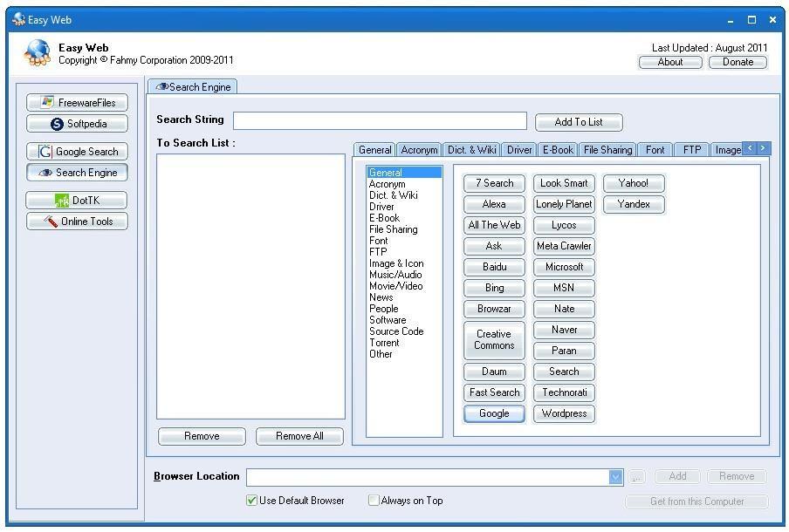
Task: Open Online Tools sidebar button
Action: pos(77,222)
